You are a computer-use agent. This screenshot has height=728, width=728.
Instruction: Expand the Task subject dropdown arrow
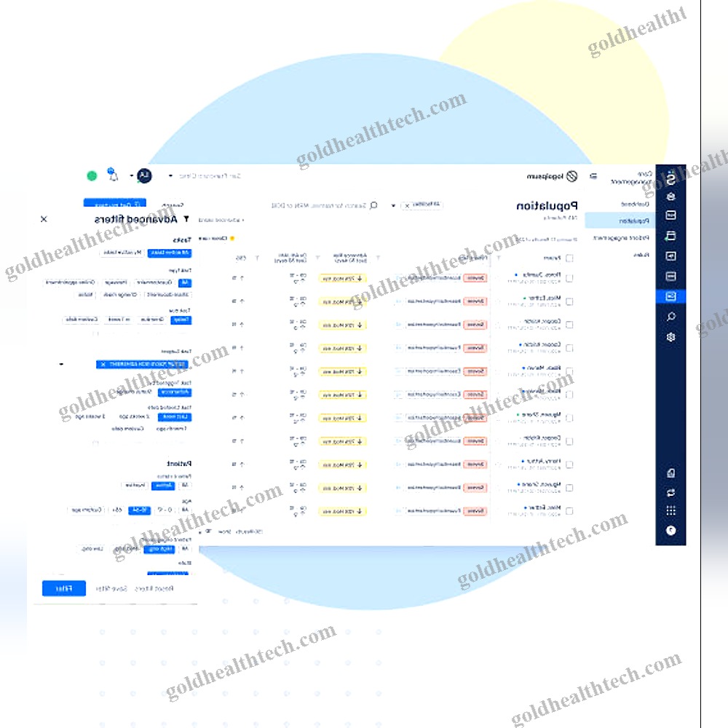pos(61,364)
